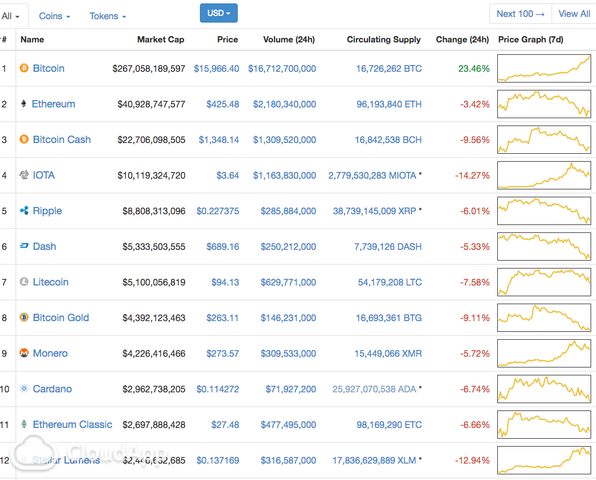Image resolution: width=596 pixels, height=480 pixels.
Task: Click Ethereum Classic 7-day price graph
Action: pyautogui.click(x=544, y=424)
